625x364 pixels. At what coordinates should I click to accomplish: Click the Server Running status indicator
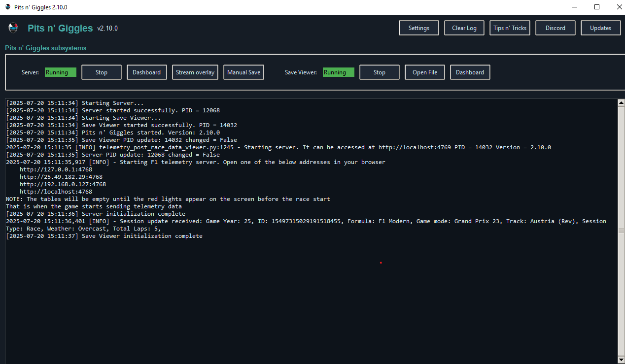point(60,72)
